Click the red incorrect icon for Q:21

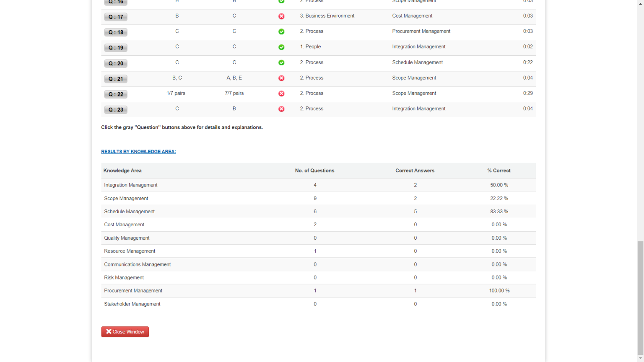click(x=281, y=78)
